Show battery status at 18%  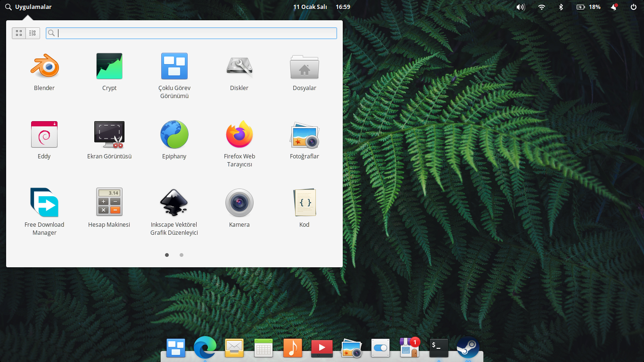pyautogui.click(x=588, y=7)
